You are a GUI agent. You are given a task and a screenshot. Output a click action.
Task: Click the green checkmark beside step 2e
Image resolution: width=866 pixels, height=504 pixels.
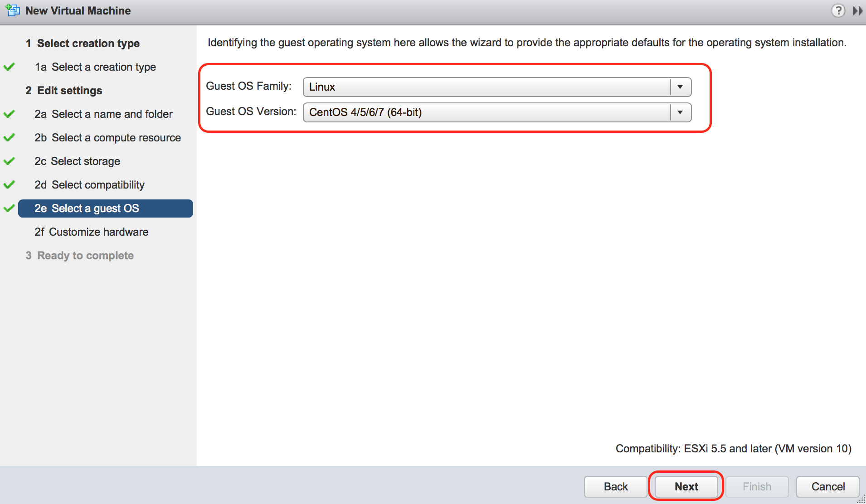[9, 208]
